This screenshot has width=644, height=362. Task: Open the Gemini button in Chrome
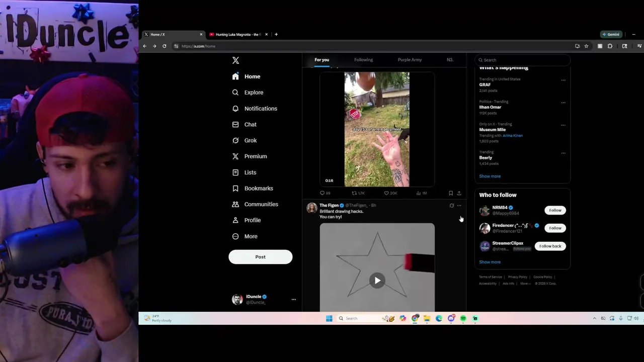click(x=611, y=34)
